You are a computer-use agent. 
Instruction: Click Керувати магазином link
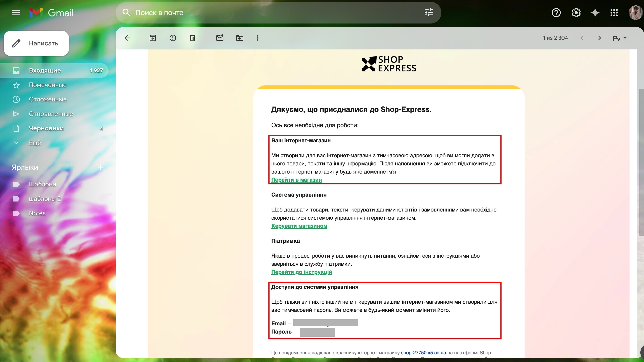[299, 226]
